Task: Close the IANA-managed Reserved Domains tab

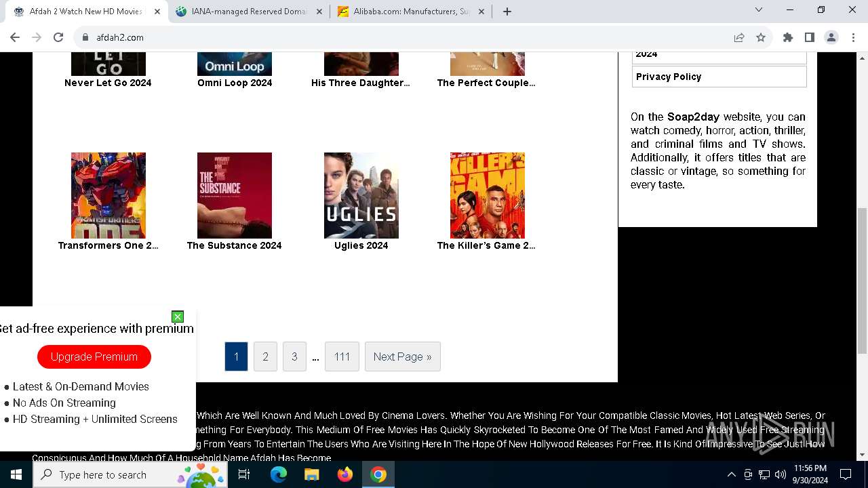Action: point(319,12)
